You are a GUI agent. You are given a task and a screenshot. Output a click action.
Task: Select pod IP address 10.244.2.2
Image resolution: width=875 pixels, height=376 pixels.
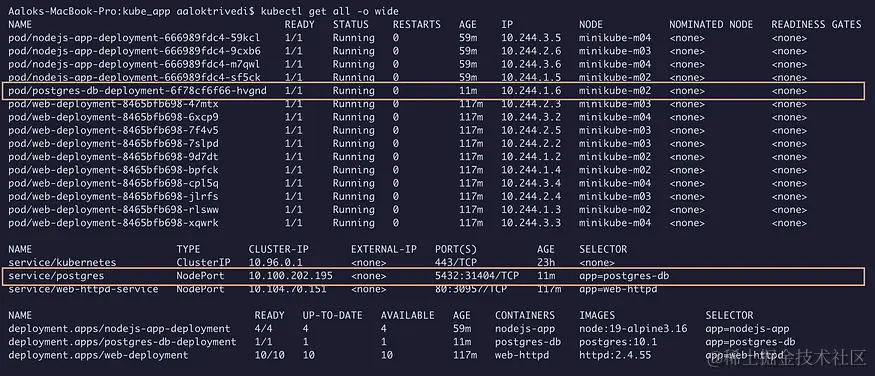pos(531,143)
